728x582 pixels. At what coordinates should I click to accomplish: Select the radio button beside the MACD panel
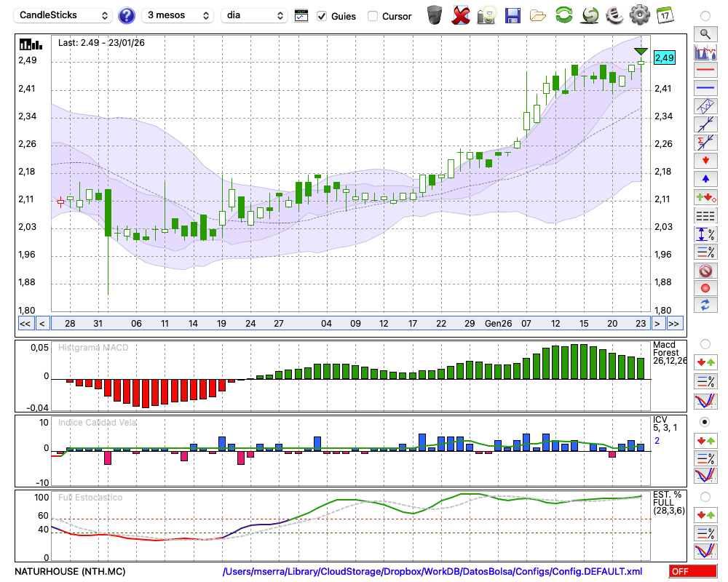[x=705, y=343]
